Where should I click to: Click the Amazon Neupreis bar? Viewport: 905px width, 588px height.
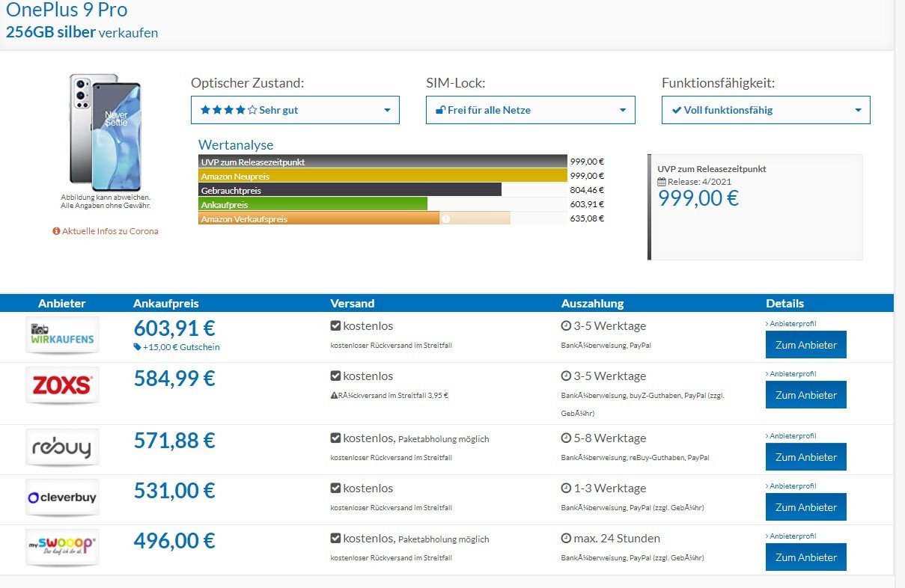383,176
